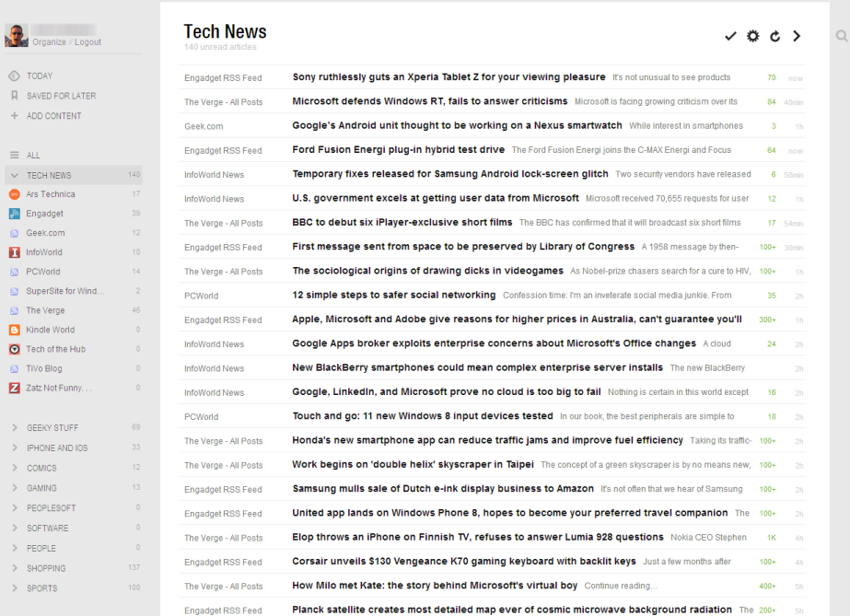The image size is (850, 616).
Task: Click the user profile avatar
Action: tap(17, 36)
